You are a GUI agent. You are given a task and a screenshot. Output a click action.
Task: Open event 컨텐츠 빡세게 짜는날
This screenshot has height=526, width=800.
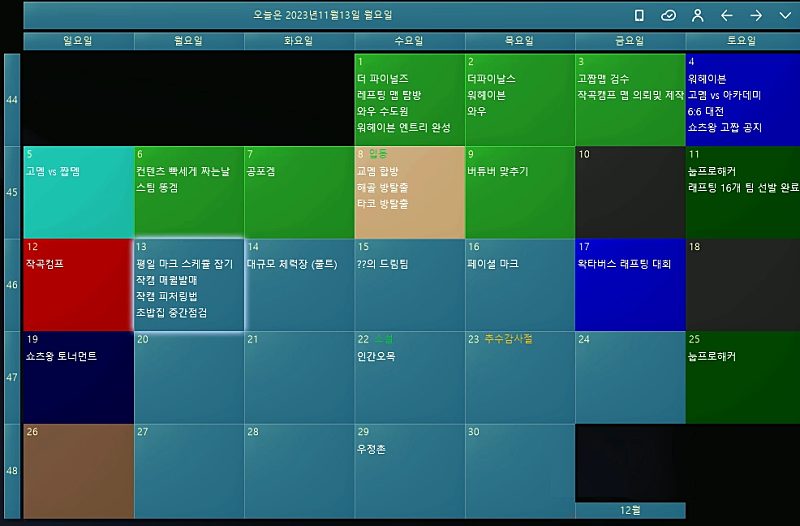(183, 171)
